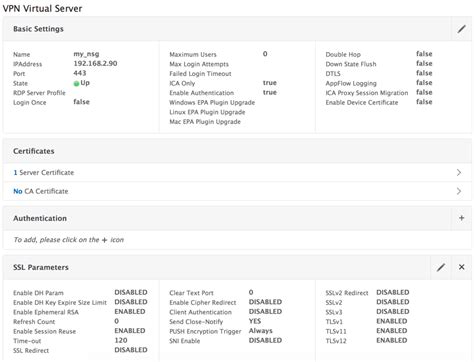Select the SSL Parameters header
The image size is (474, 362).
pos(41,267)
